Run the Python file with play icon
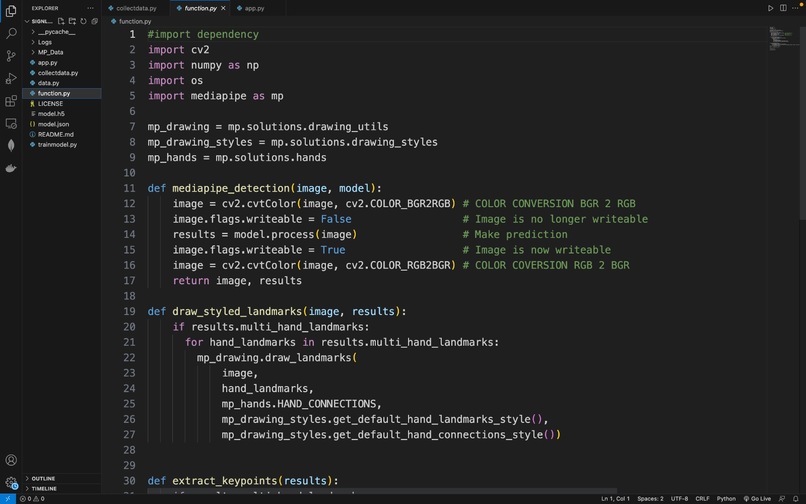This screenshot has width=806, height=504. (770, 8)
